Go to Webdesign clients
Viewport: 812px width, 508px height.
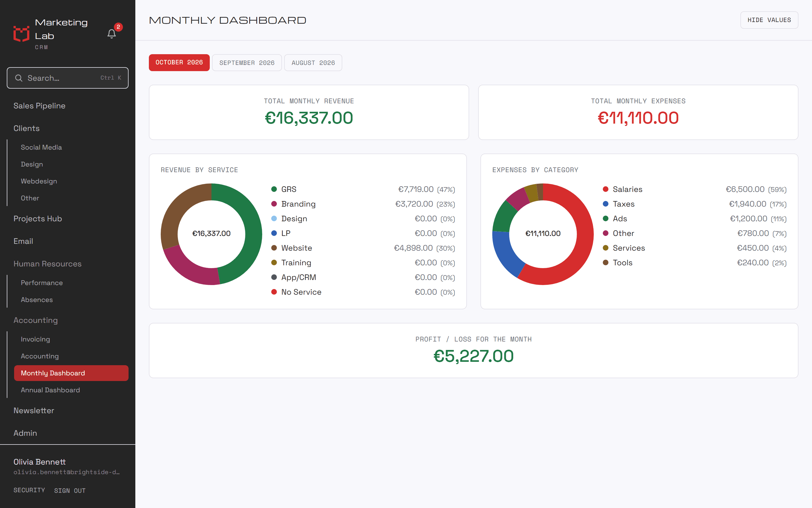tap(39, 181)
